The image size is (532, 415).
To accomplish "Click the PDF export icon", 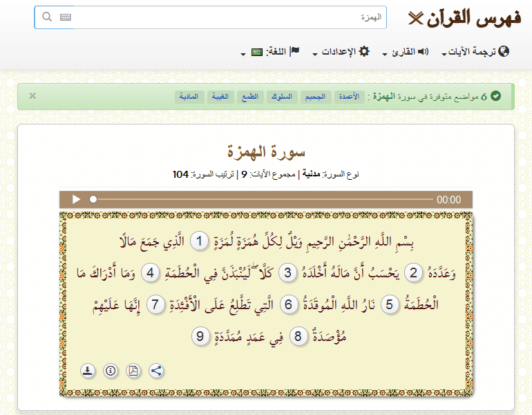I will (133, 370).
